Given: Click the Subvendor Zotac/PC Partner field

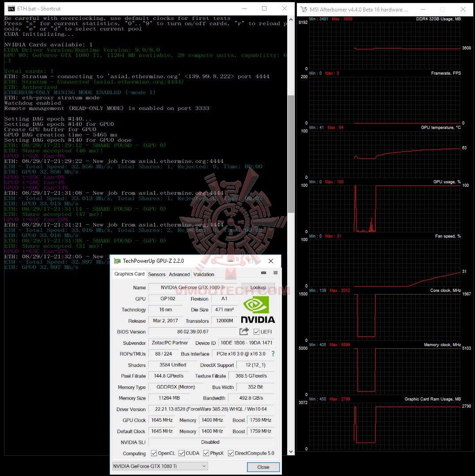Looking at the screenshot, I should [170, 343].
